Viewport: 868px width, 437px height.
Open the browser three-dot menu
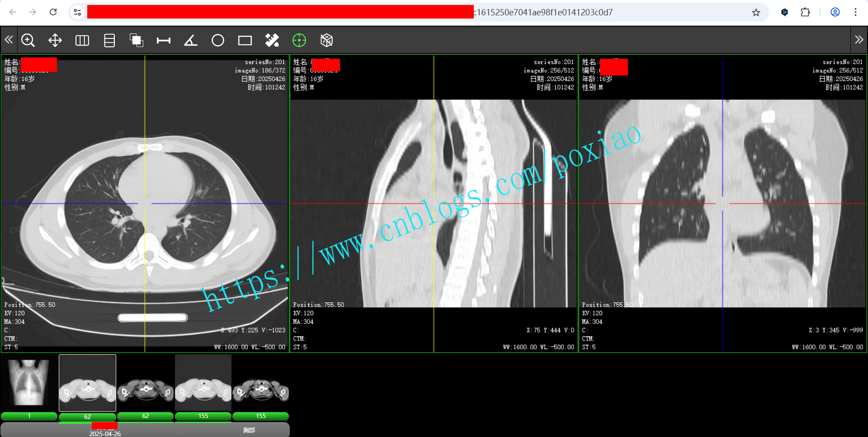(855, 13)
